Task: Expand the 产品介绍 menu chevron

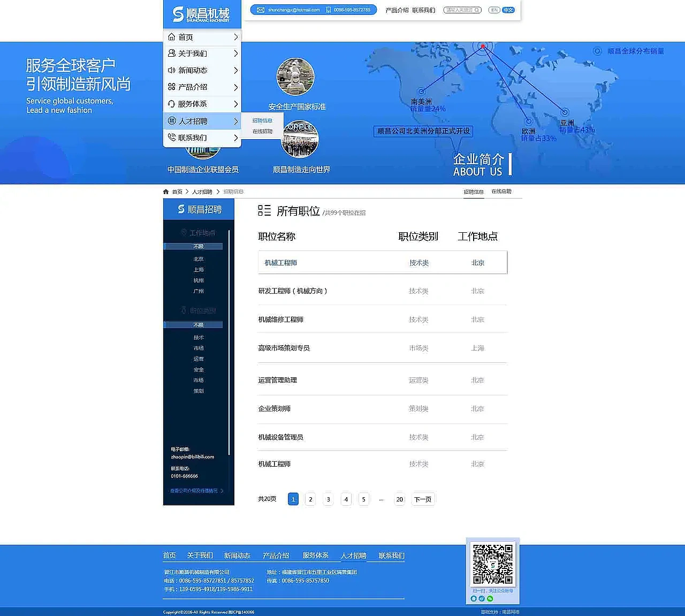Action: 236,87
